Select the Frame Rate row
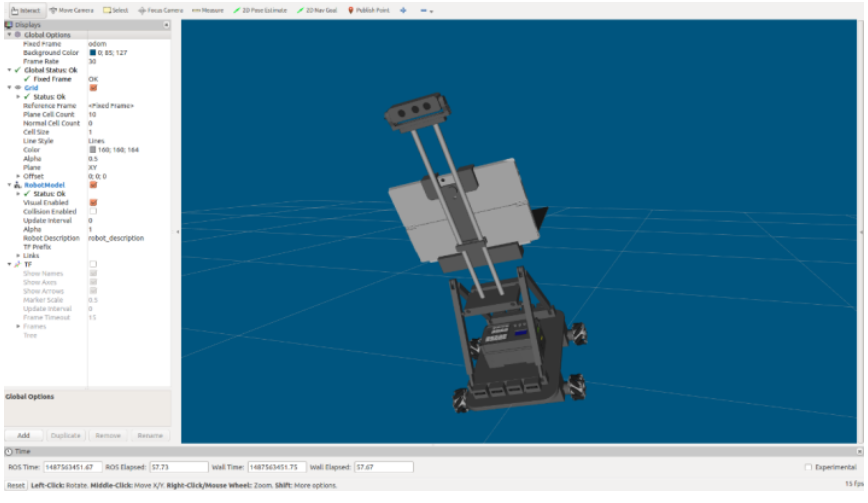 click(87, 61)
